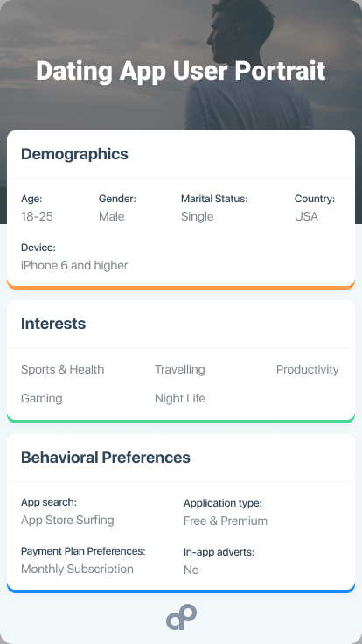Select the Gender value Male
The image size is (362, 644).
tap(111, 216)
